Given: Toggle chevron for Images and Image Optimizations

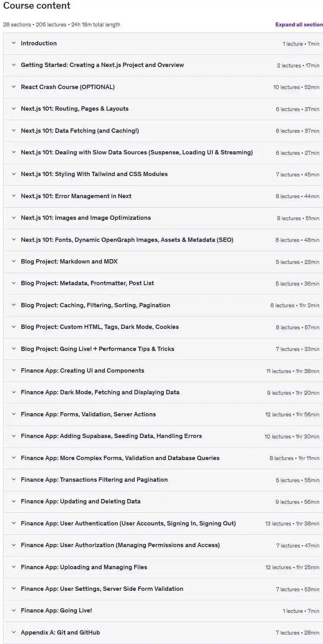Looking at the screenshot, I should (x=14, y=218).
